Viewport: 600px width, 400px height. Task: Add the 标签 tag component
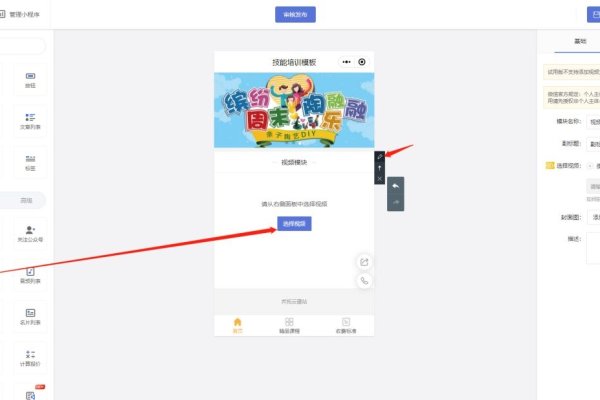[31, 162]
